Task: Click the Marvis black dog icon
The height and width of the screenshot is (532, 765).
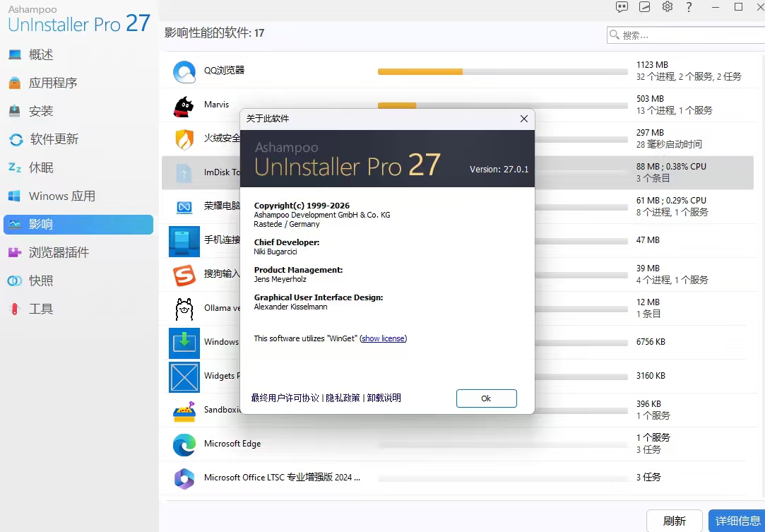Action: tap(184, 107)
